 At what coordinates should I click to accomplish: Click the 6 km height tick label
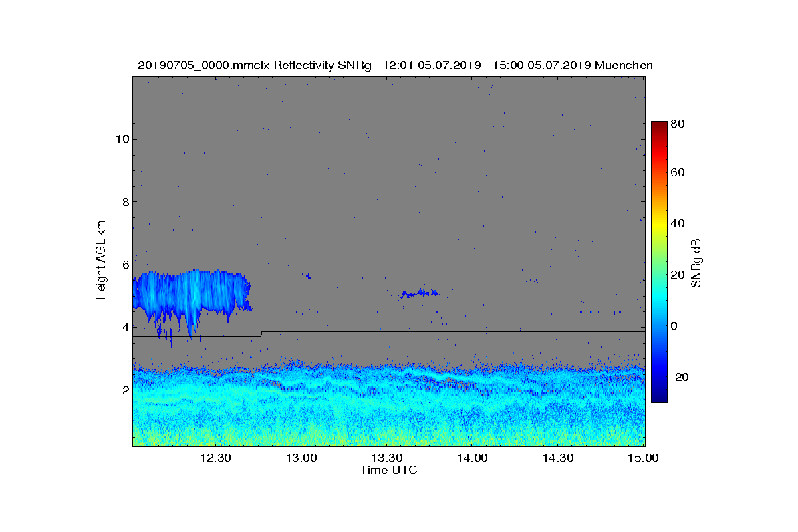pos(124,265)
